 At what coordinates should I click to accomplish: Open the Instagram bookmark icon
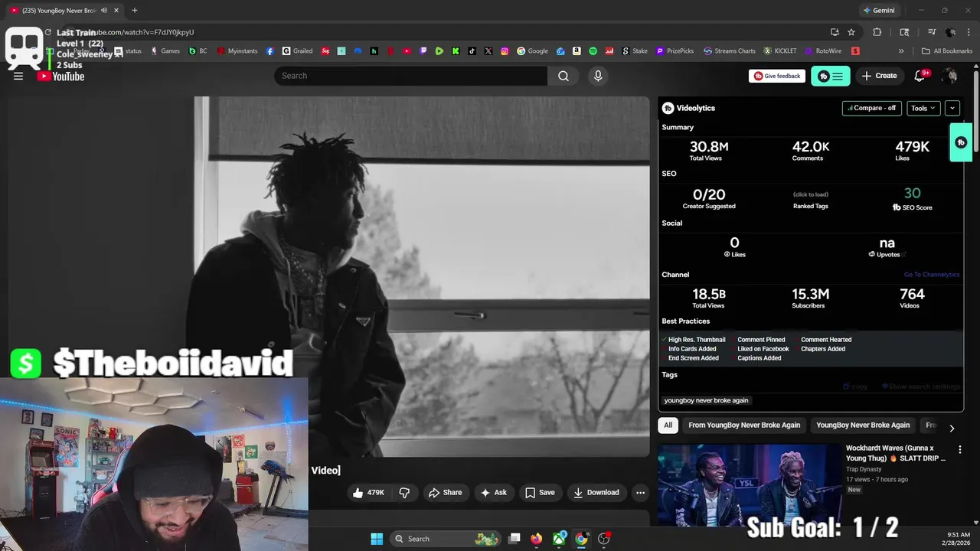[x=505, y=51]
